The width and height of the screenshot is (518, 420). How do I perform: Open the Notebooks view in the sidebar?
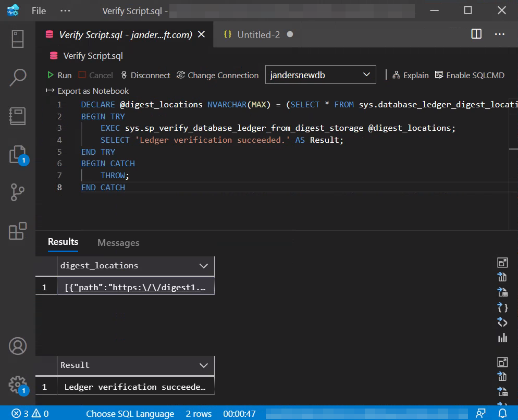click(x=18, y=116)
